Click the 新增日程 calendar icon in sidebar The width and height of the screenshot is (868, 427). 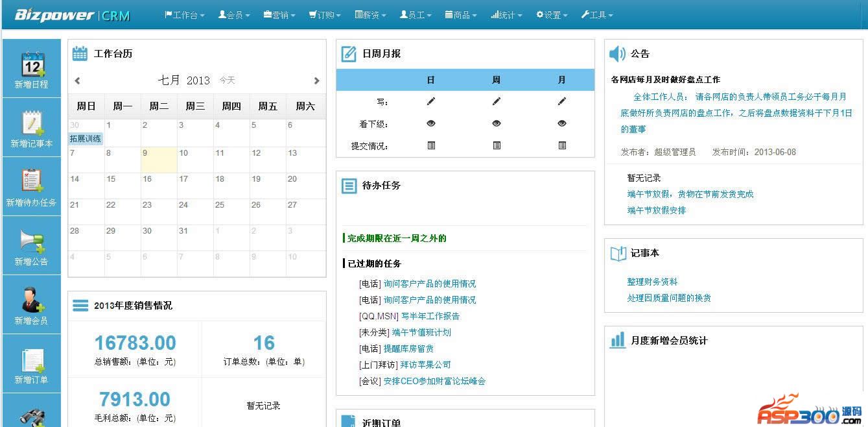[x=32, y=65]
